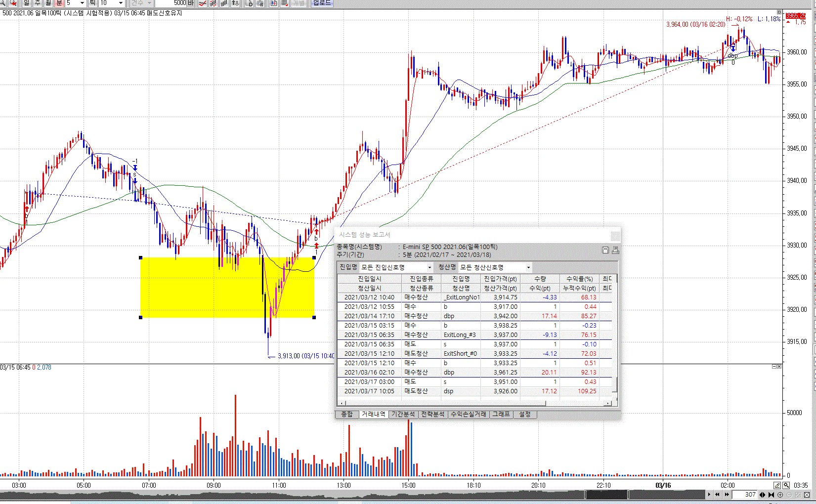Toggle the 분 (minute) period button
Image resolution: width=816 pixels, height=504 pixels.
59,3
